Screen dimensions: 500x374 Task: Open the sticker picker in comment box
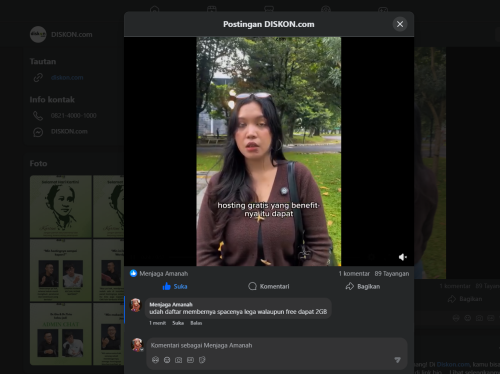point(202,360)
